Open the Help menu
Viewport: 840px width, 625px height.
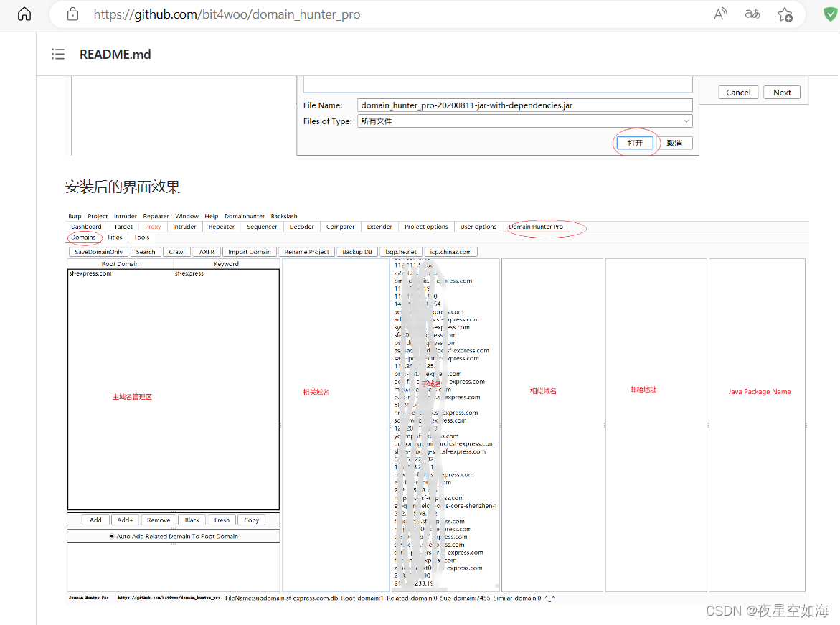tap(212, 216)
